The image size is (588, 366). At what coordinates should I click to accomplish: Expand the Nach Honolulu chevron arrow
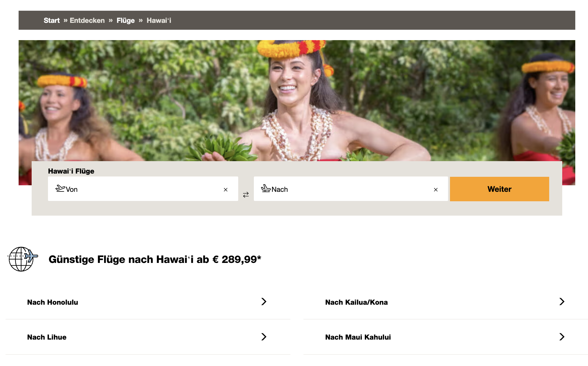point(264,302)
